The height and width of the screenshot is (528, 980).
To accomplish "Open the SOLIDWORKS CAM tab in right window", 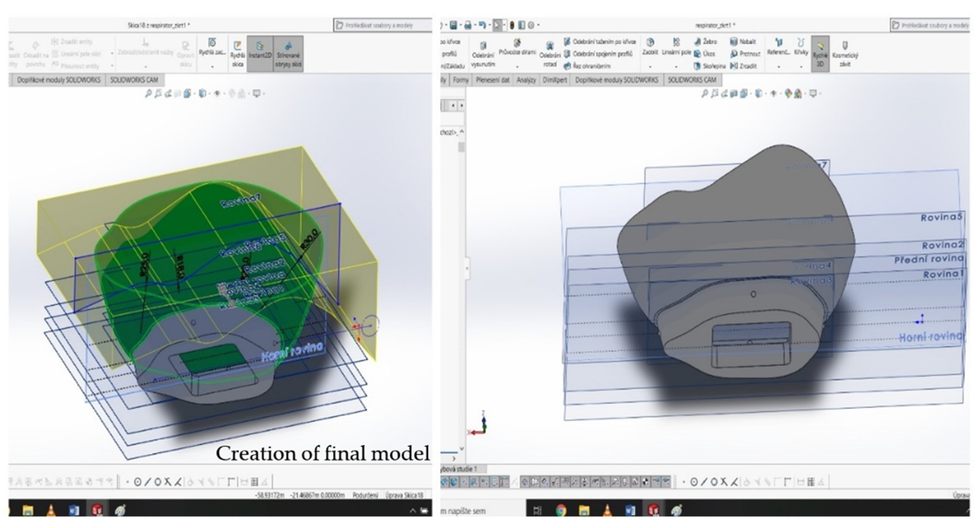I will coord(692,80).
